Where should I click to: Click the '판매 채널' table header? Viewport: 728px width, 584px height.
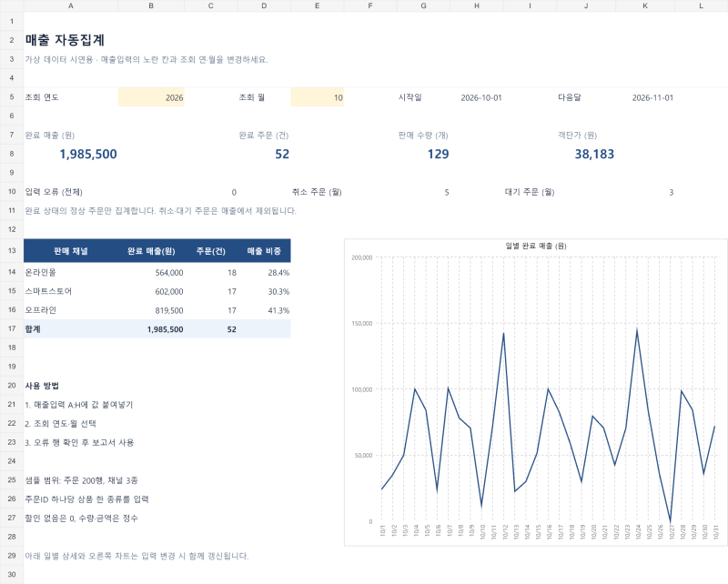pos(71,251)
